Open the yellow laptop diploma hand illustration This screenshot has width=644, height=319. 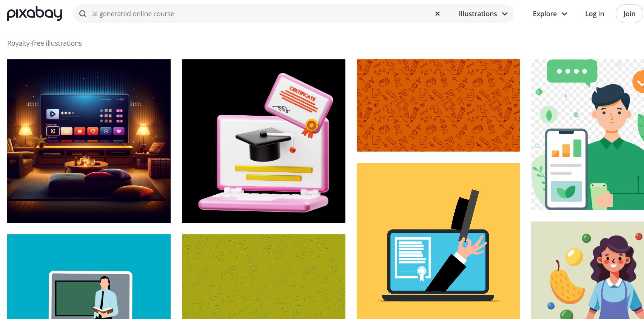pos(438,241)
